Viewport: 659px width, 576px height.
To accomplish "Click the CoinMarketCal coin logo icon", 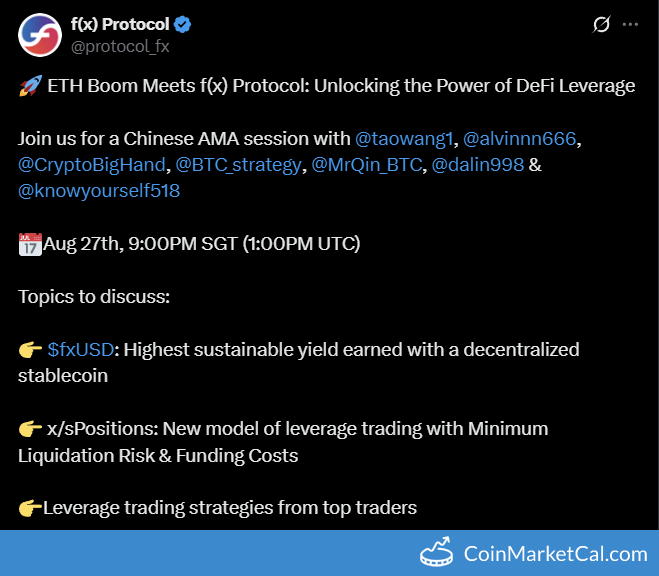I will (x=437, y=552).
